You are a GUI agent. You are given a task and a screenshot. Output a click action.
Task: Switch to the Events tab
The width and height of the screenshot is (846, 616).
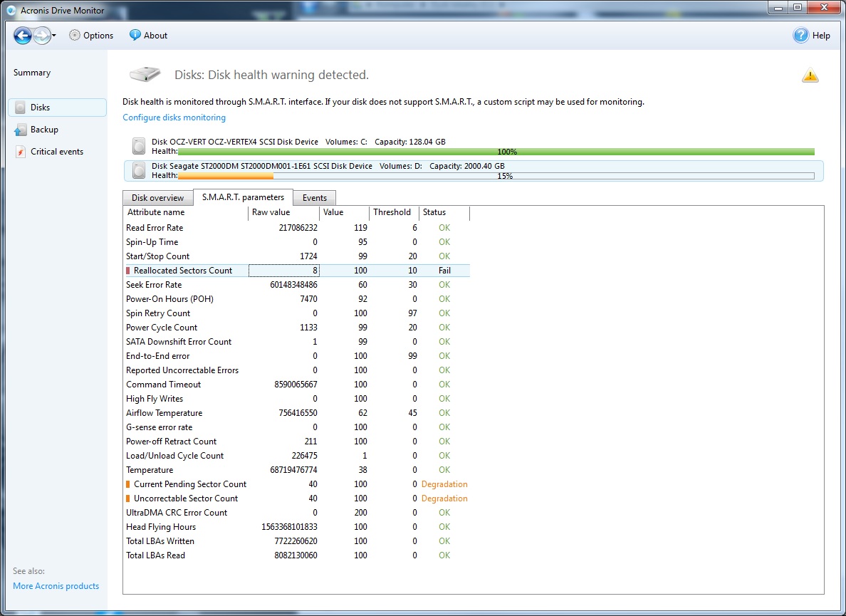(x=315, y=198)
